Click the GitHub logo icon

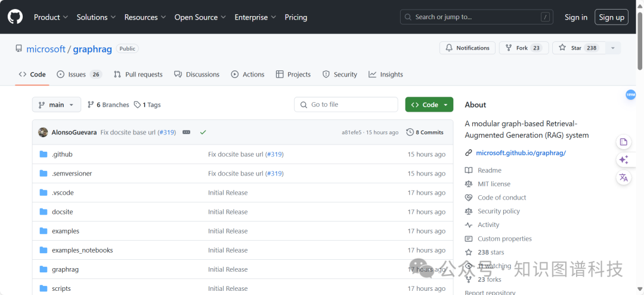pyautogui.click(x=15, y=17)
